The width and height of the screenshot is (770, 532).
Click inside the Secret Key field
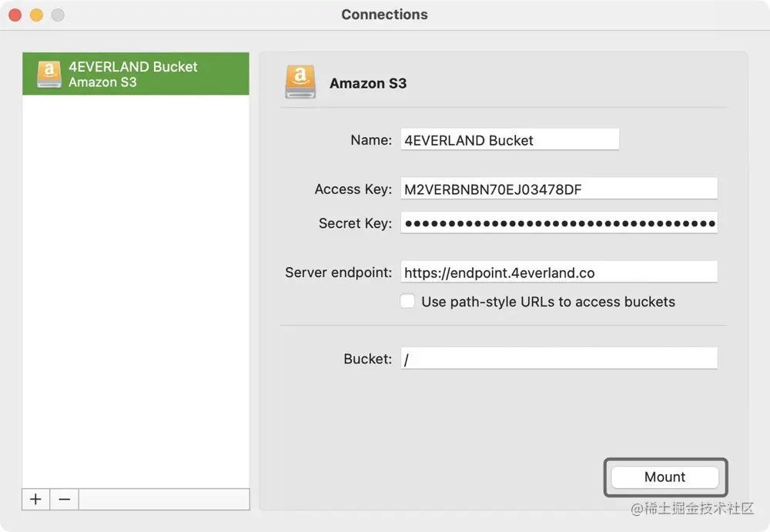tap(559, 223)
